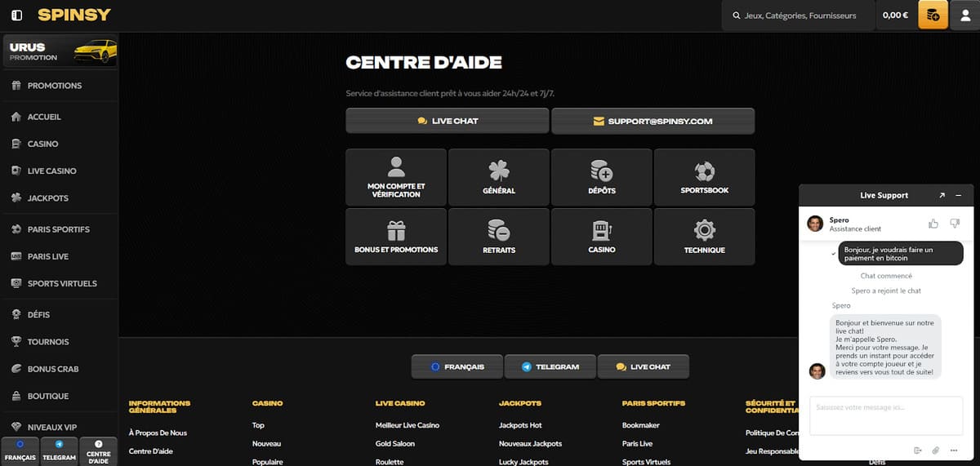Open chat more options ellipsis

pos(954,450)
